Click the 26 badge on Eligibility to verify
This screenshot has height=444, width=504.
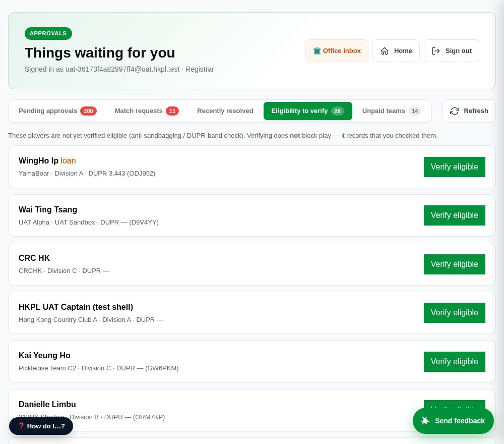337,111
